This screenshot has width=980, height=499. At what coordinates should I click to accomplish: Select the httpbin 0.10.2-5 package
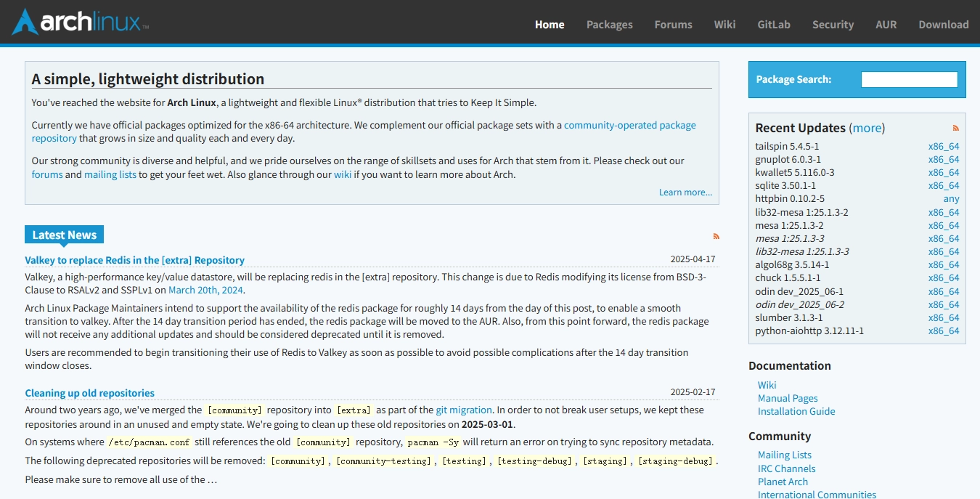tap(790, 198)
